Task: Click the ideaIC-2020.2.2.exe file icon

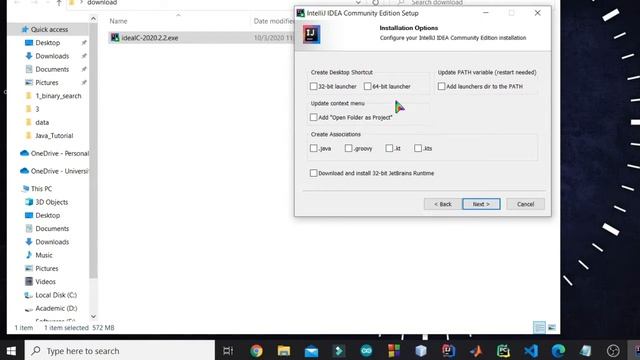Action: click(x=115, y=38)
